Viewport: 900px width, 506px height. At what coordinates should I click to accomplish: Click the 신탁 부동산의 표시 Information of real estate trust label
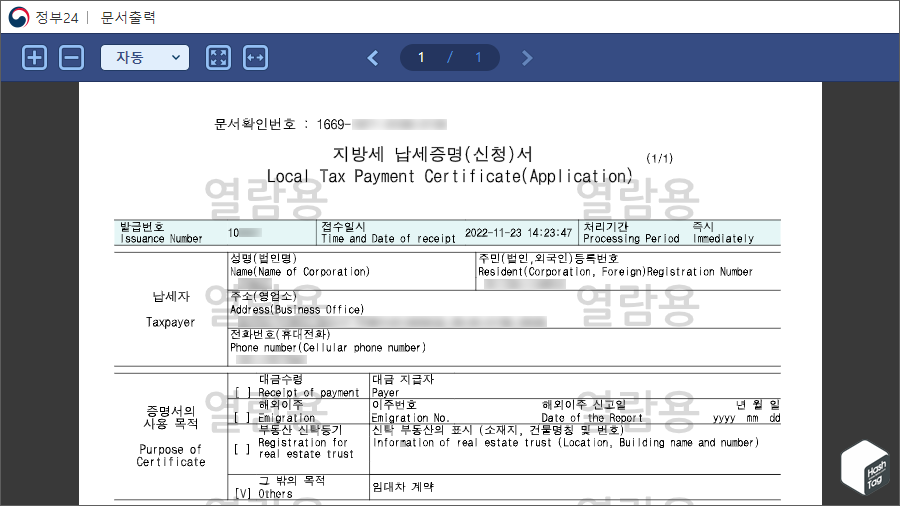pyautogui.click(x=565, y=436)
